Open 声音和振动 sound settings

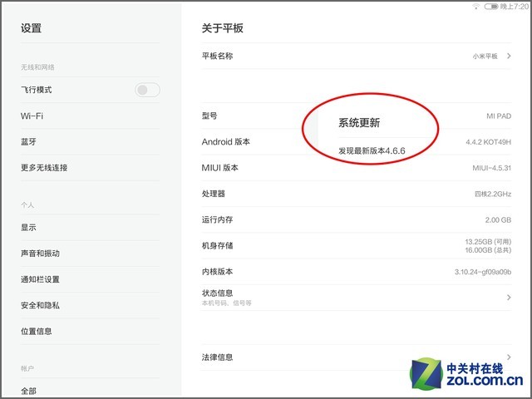pyautogui.click(x=40, y=253)
